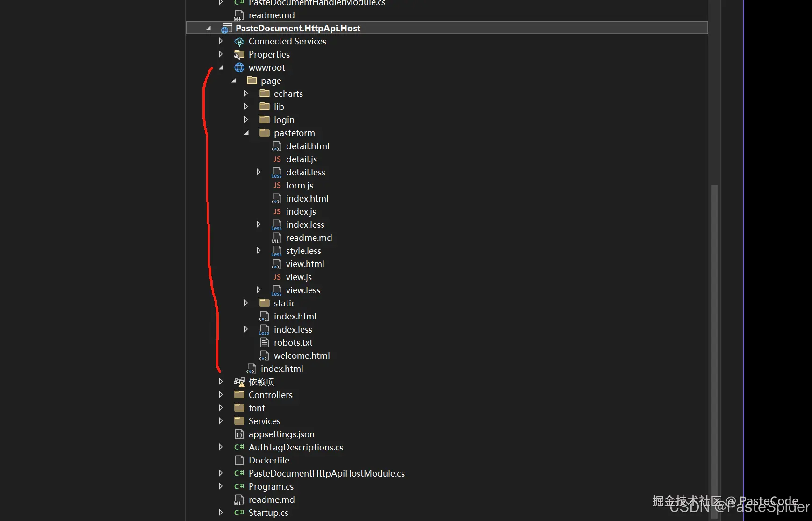Image resolution: width=812 pixels, height=521 pixels.
Task: Expand the AuthTagDescriptions.cs node
Action: tap(221, 447)
